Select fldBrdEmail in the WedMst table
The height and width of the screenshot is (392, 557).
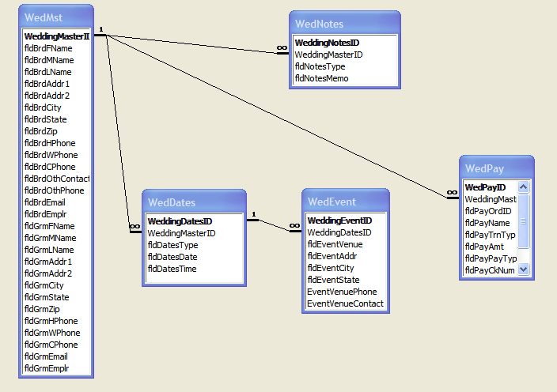pos(49,202)
